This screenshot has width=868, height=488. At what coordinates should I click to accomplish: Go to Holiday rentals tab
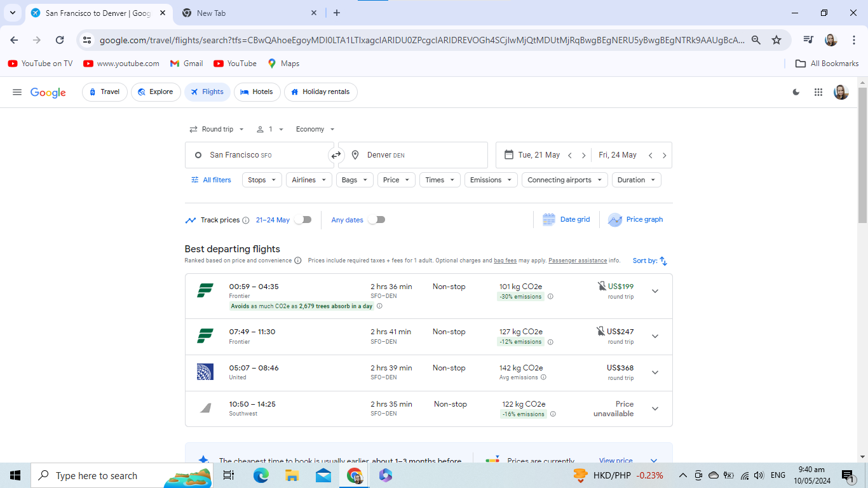pos(321,92)
